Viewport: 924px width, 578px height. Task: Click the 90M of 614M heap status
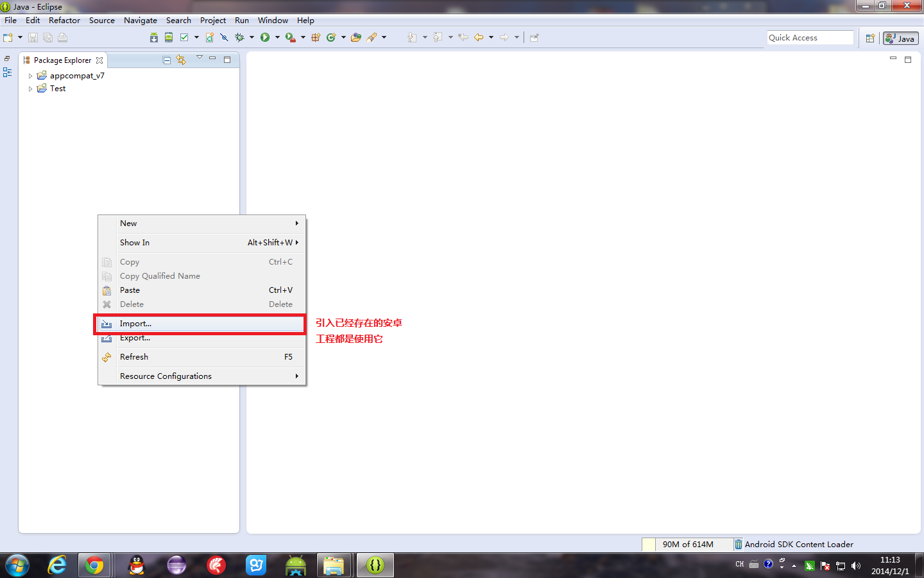click(x=688, y=545)
